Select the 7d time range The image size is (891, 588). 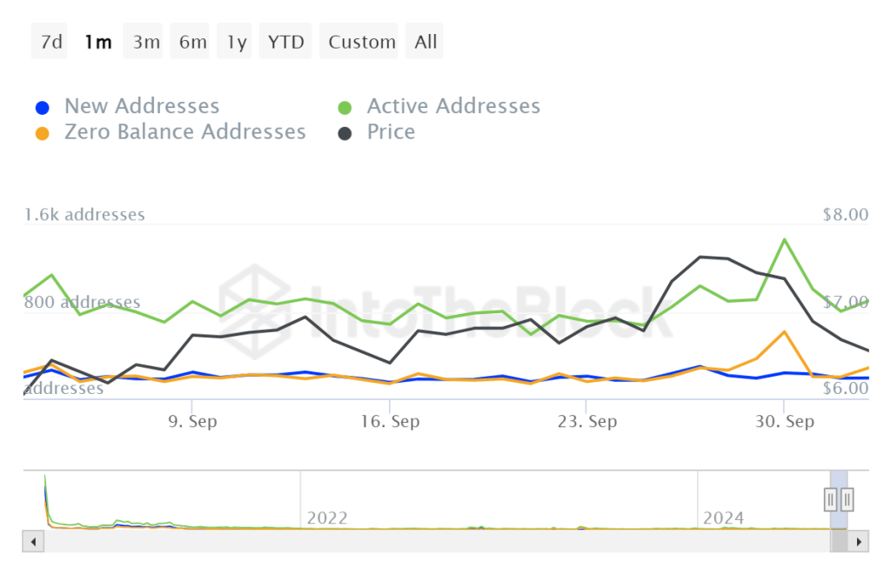point(50,42)
